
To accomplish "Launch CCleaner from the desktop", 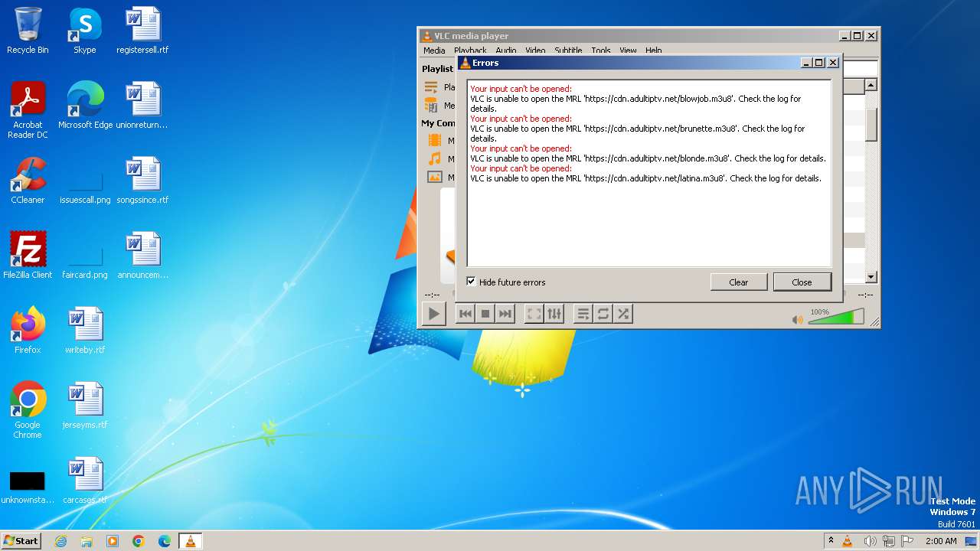I will [28, 181].
